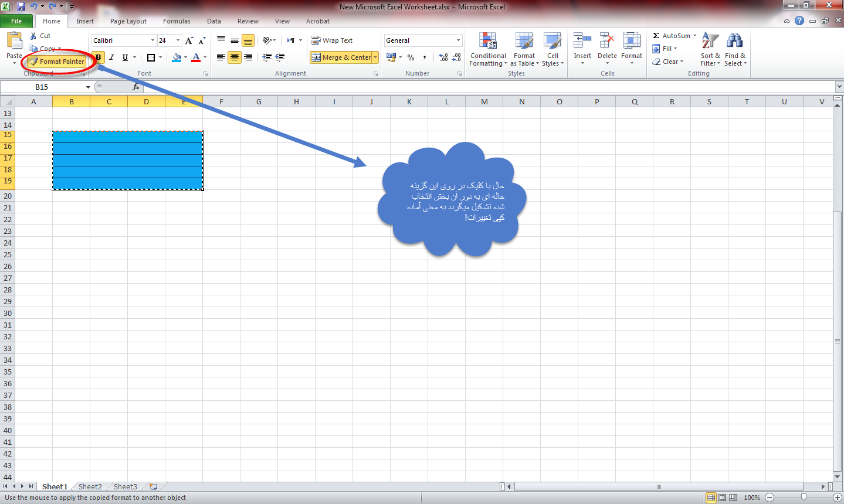Click the AutoSum button
The image size is (844, 504).
[x=672, y=36]
